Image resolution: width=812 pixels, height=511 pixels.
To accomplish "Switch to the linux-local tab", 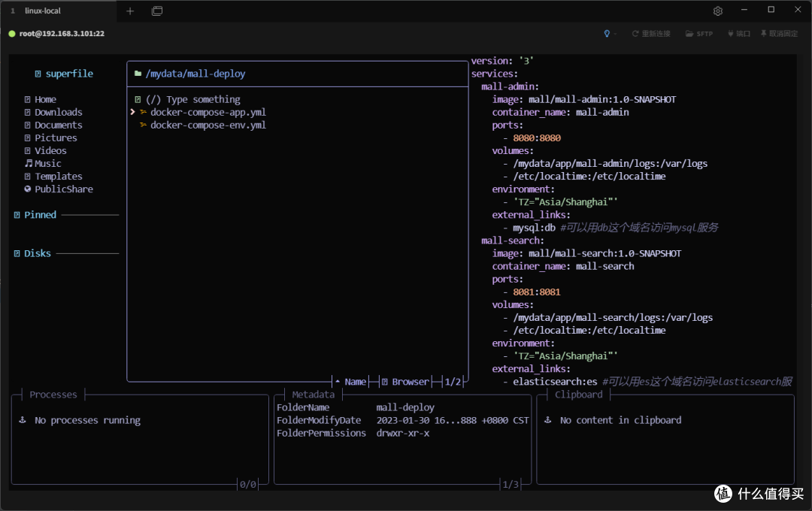I will tap(42, 11).
